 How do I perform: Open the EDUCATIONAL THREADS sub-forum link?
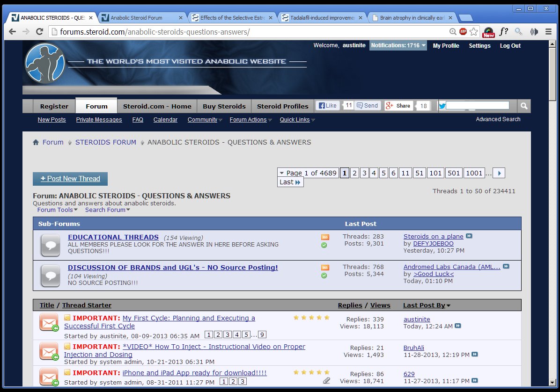(113, 237)
